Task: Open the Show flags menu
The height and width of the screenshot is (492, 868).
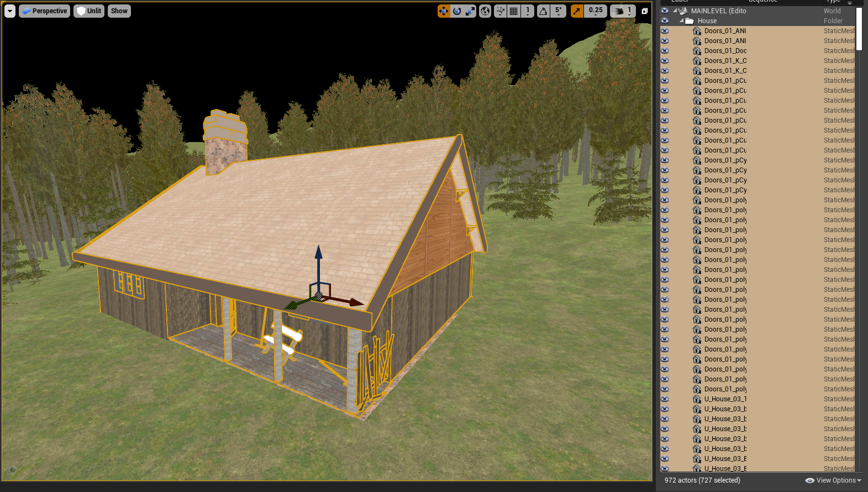Action: coord(119,11)
